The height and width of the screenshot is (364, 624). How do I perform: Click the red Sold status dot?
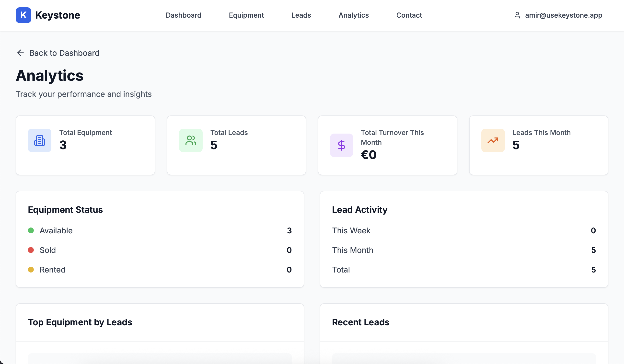(x=31, y=250)
